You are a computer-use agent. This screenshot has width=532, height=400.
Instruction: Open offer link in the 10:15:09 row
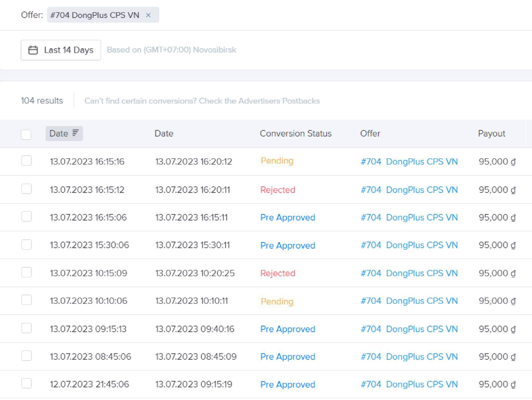tap(409, 273)
